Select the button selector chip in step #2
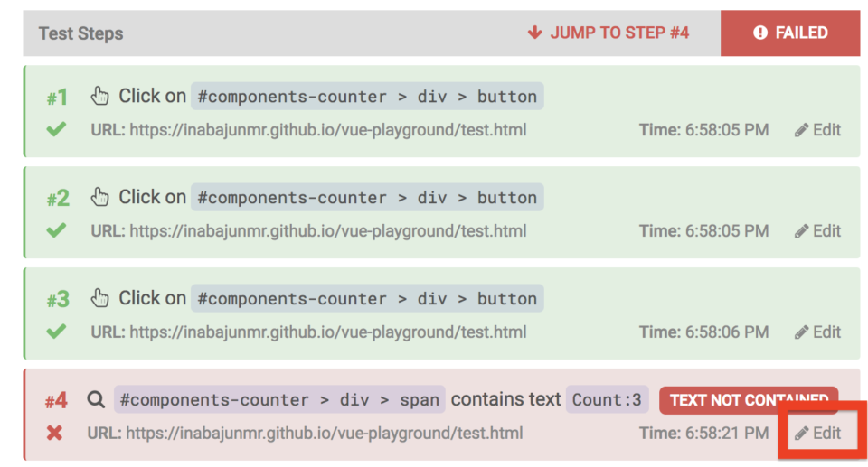868x467 pixels. point(367,198)
